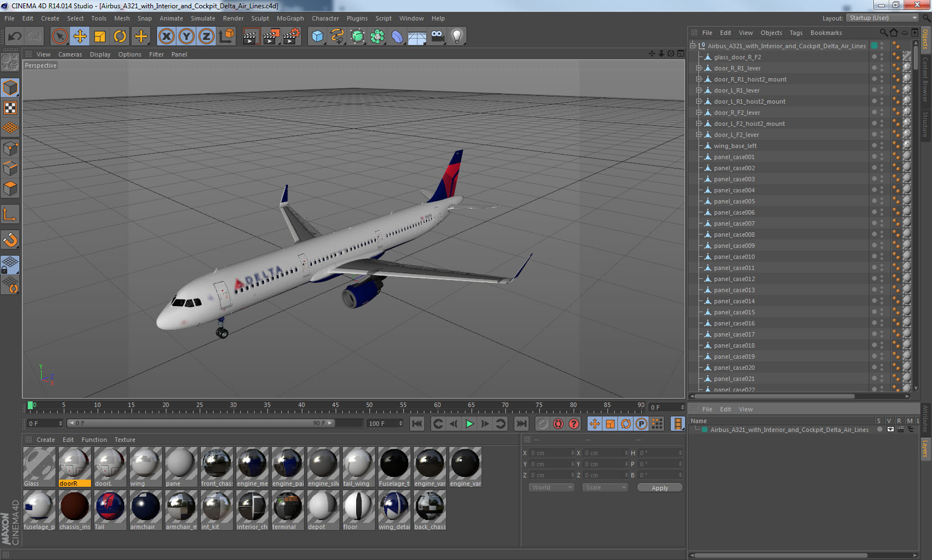This screenshot has height=560, width=932.
Task: Open the Edit Render Settings icon
Action: coord(292,37)
